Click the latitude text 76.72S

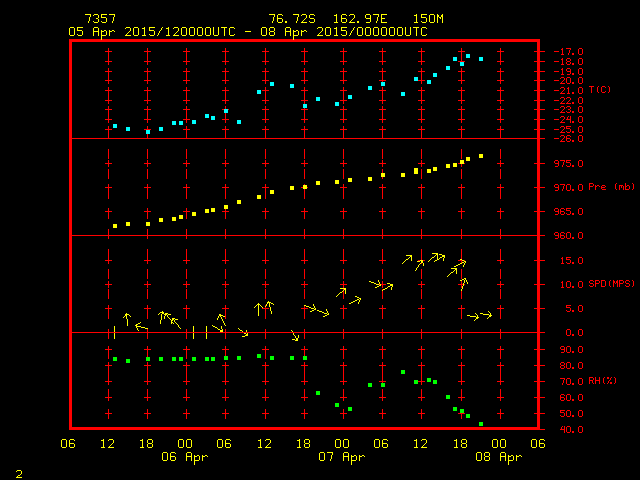[292, 19]
